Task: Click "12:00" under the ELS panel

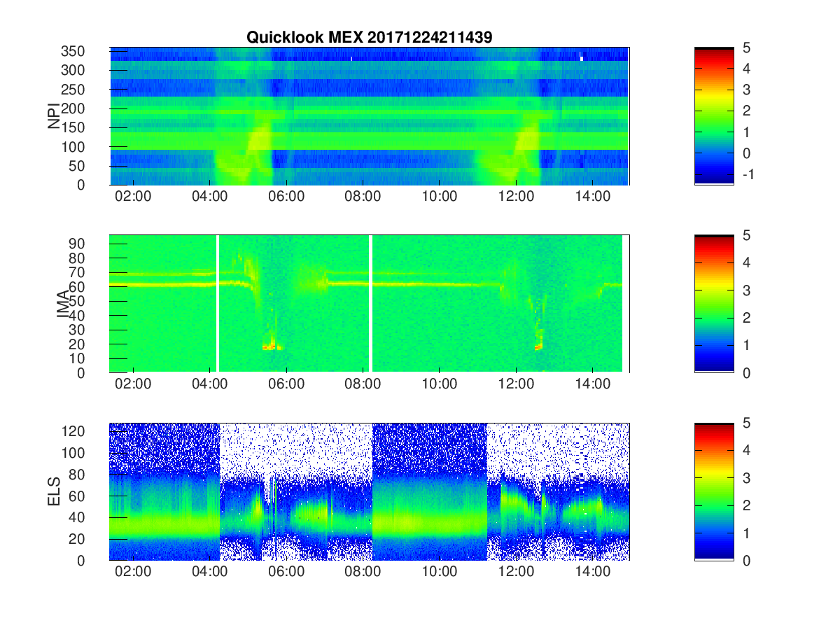Action: click(x=516, y=572)
